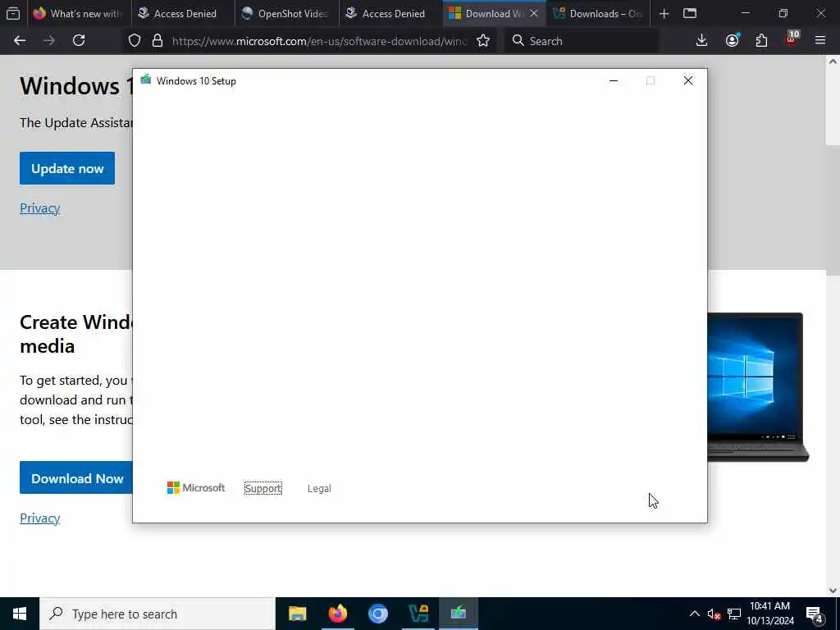Click the Microsoft logo in Setup window
The width and height of the screenshot is (840, 630).
pos(196,487)
